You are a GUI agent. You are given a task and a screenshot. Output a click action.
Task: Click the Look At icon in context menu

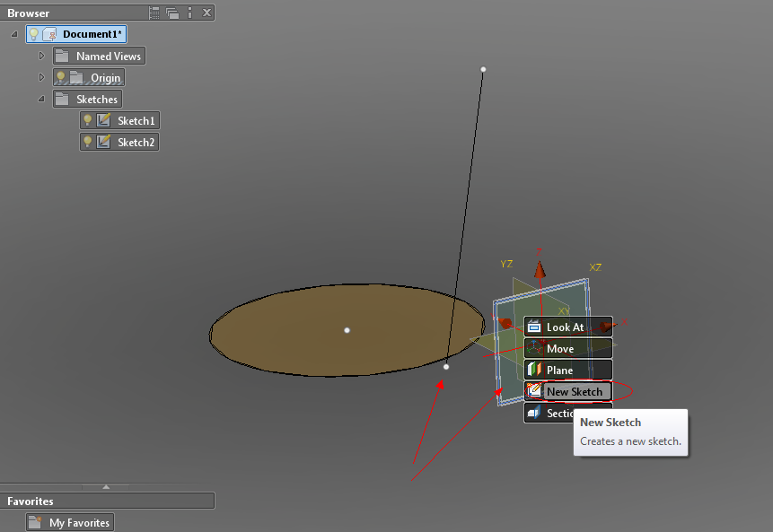[x=534, y=327]
